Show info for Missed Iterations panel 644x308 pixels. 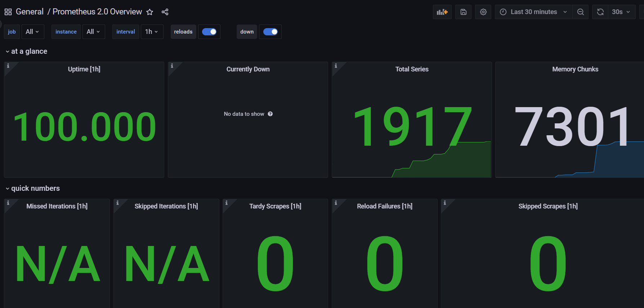click(8, 203)
